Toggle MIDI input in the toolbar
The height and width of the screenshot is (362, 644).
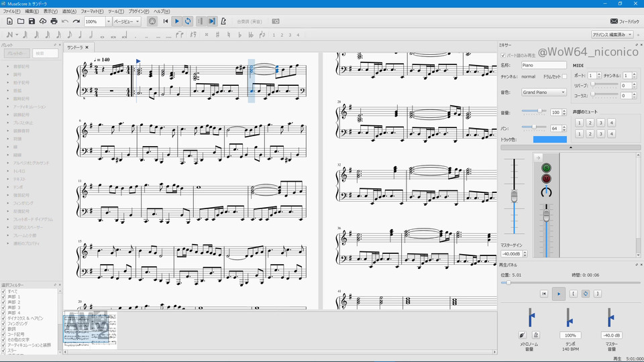pyautogui.click(x=152, y=21)
